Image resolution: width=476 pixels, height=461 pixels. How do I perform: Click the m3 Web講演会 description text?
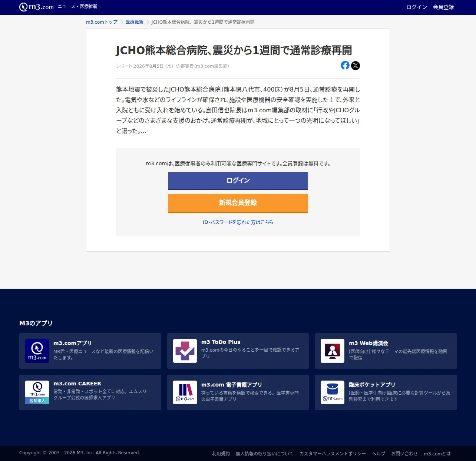click(398, 354)
